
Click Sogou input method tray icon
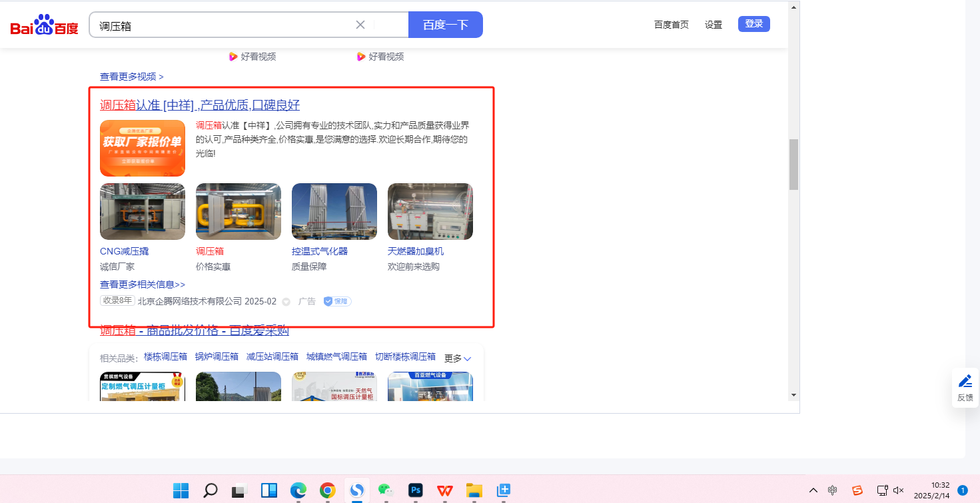(x=857, y=490)
